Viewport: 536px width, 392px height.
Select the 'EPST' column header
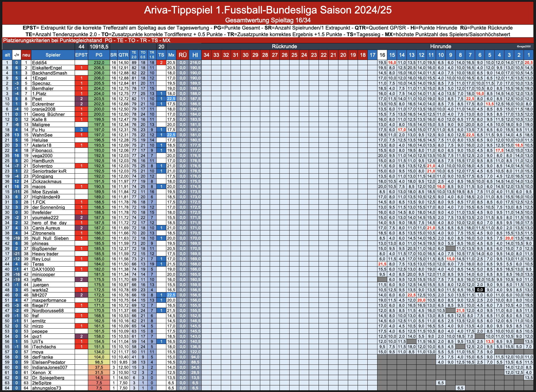point(81,55)
